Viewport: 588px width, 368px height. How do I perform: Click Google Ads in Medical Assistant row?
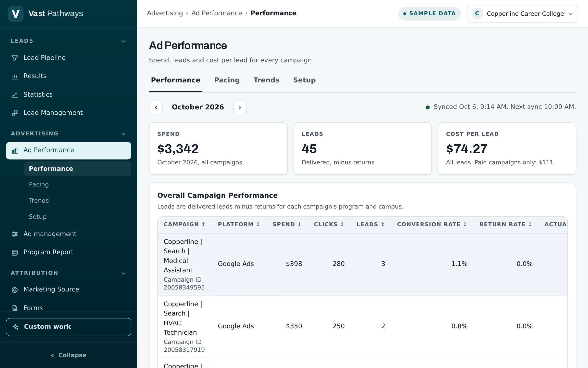click(x=236, y=264)
